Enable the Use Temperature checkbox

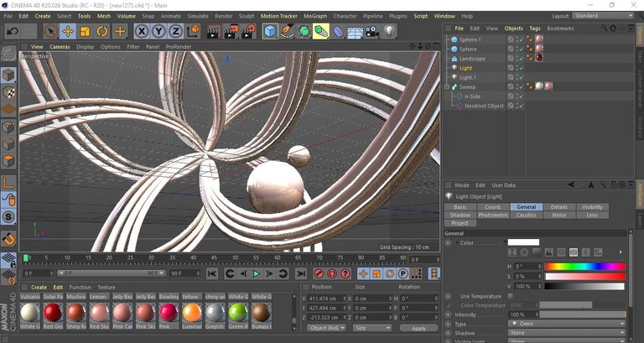pyautogui.click(x=511, y=296)
